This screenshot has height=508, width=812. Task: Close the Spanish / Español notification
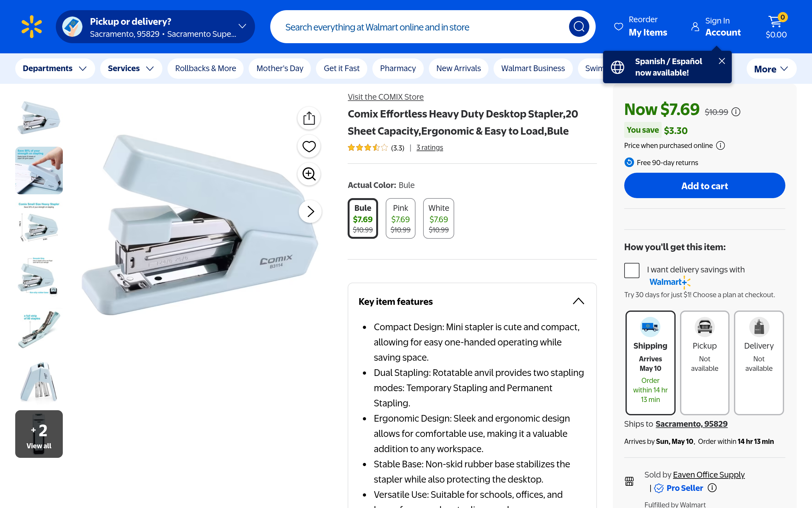(722, 61)
